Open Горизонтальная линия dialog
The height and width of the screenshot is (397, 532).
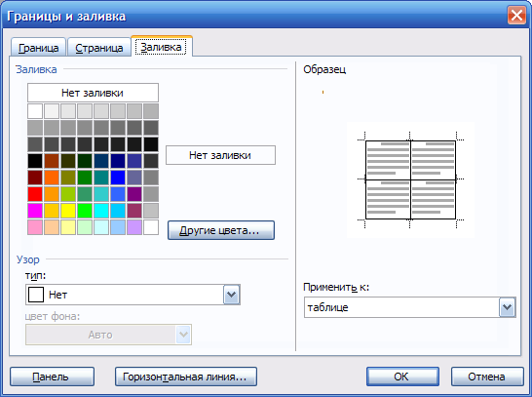[185, 377]
